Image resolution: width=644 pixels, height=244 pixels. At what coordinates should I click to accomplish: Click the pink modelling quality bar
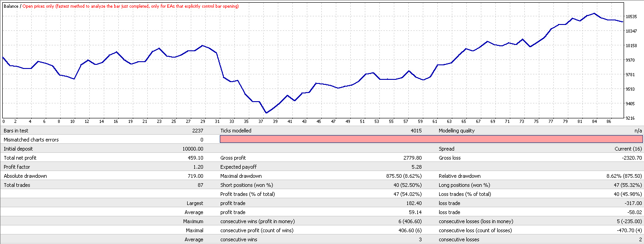(431, 140)
